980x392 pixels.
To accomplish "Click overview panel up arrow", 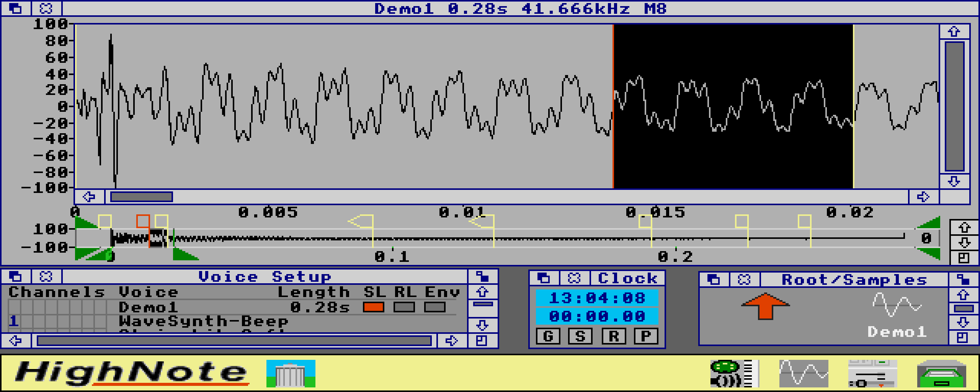I will point(964,227).
